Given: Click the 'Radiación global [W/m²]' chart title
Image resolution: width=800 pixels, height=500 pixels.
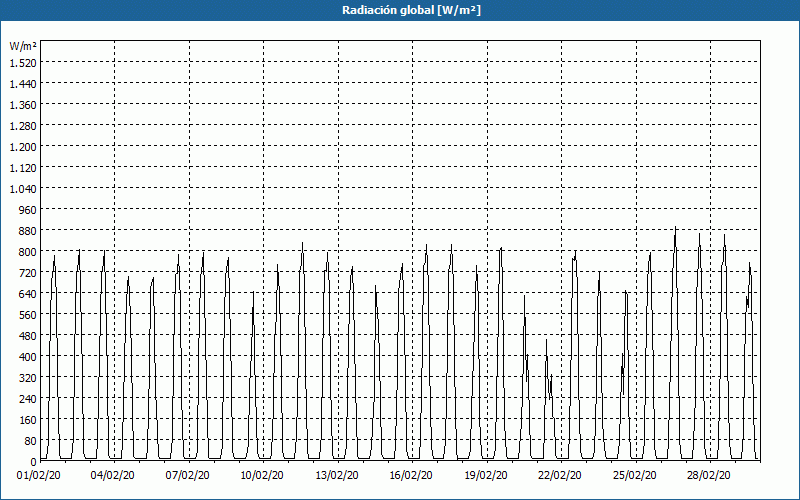Looking at the screenshot, I should [411, 10].
